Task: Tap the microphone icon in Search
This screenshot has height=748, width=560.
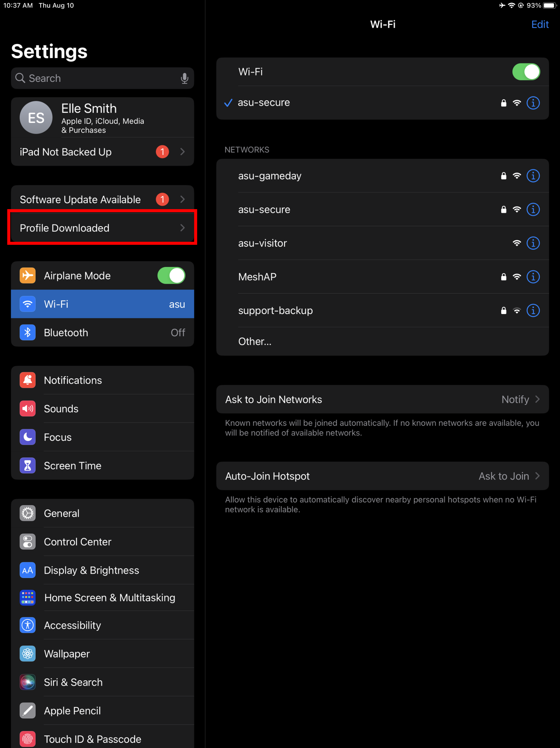Action: coord(184,79)
